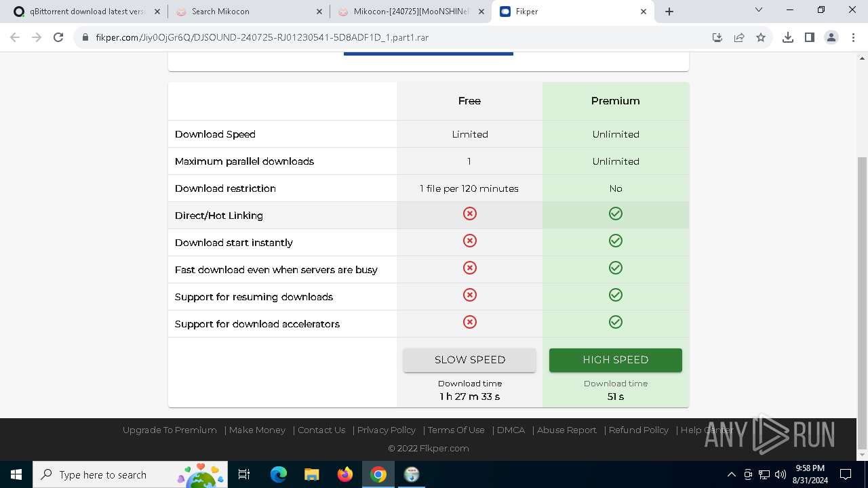
Task: Open the Privacy Policy footer link
Action: tap(386, 430)
